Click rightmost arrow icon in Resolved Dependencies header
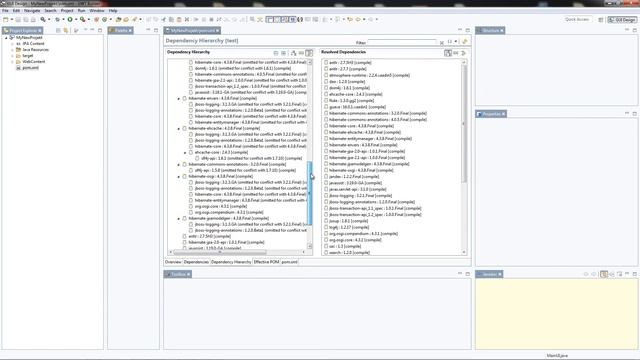640x360 pixels. [463, 53]
